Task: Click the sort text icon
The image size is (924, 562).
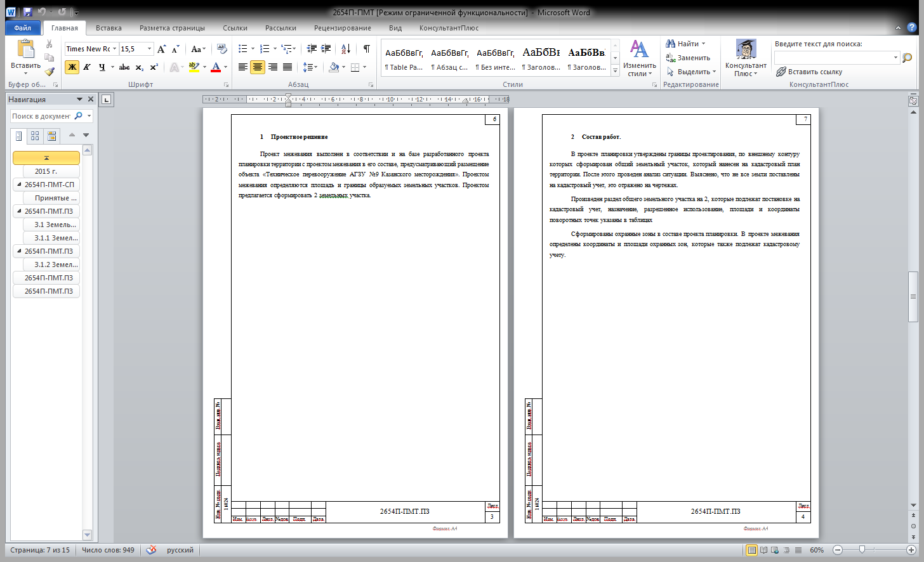Action: pos(346,49)
